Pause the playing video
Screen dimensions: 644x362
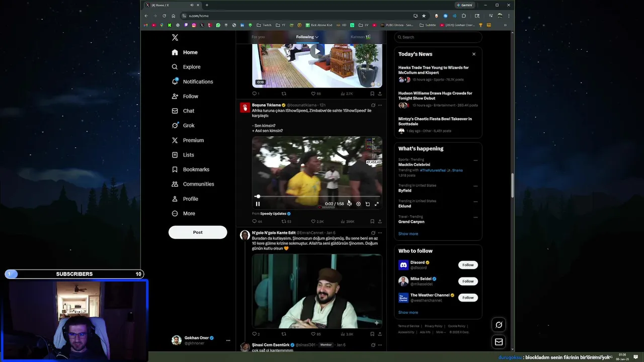point(258,204)
